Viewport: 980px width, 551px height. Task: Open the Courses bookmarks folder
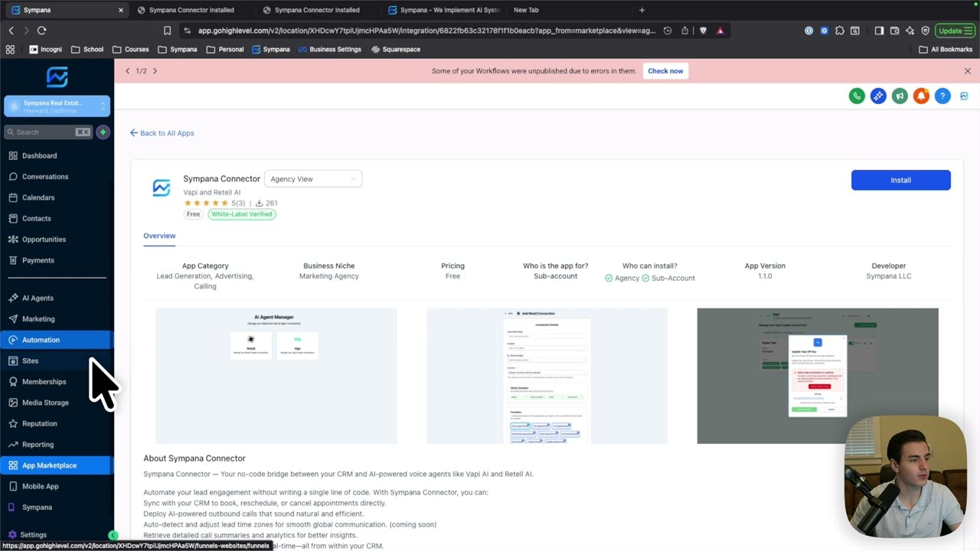[x=130, y=49]
